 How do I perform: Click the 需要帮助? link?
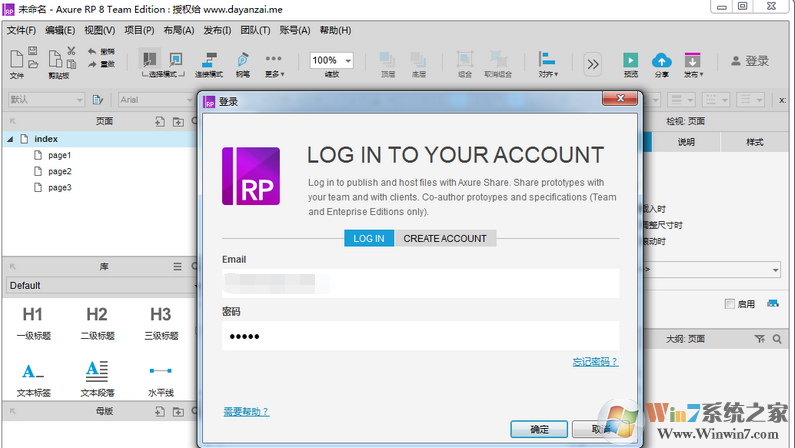click(246, 412)
